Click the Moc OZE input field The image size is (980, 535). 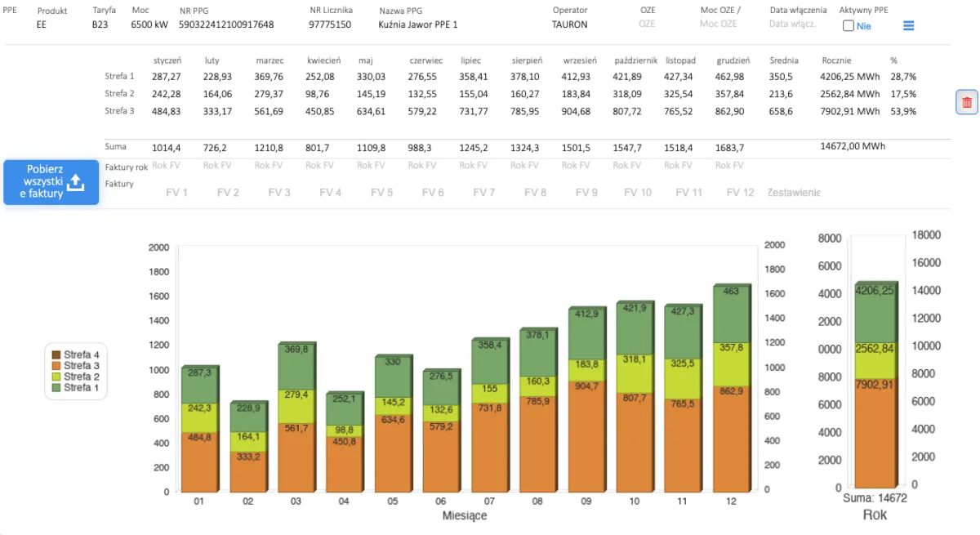(x=719, y=25)
